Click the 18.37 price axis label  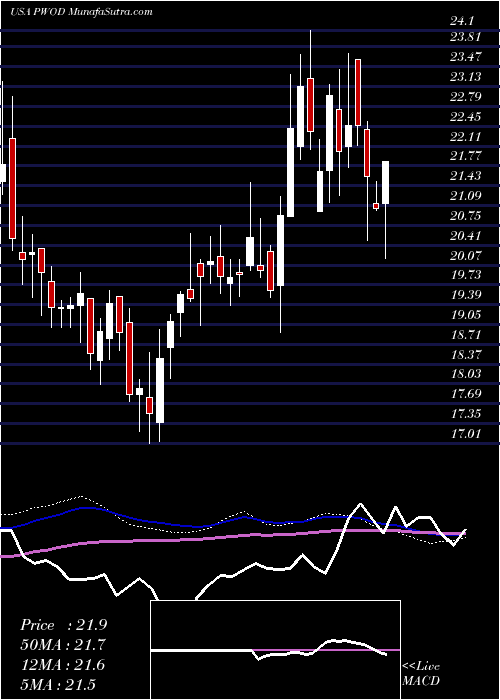466,354
